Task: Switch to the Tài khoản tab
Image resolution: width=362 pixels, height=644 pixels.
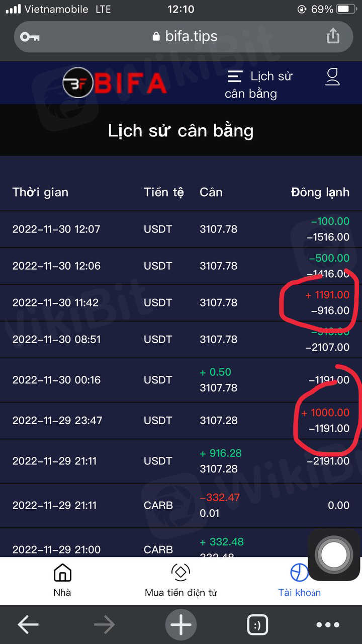Action: click(299, 580)
